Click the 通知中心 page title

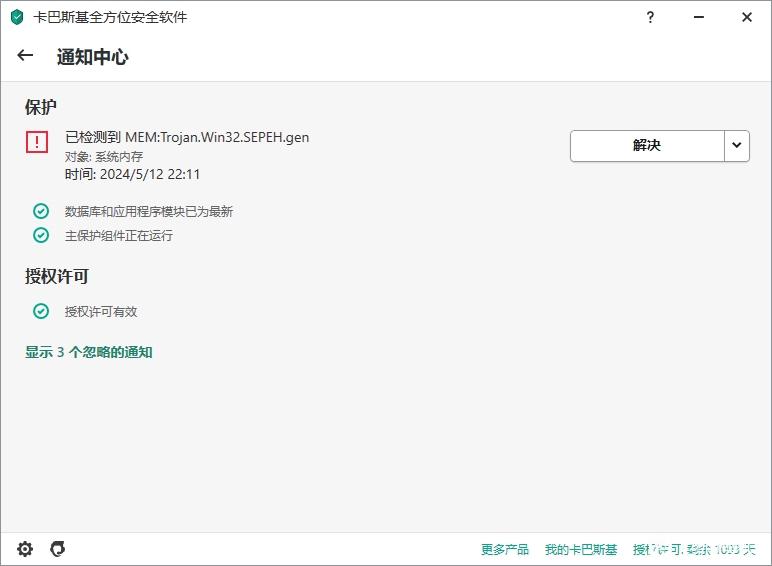(x=93, y=57)
